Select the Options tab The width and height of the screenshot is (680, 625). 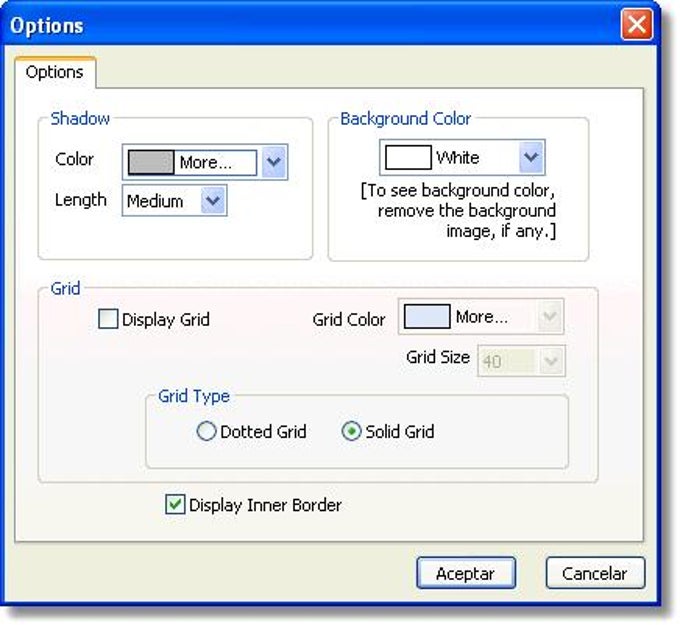point(55,72)
